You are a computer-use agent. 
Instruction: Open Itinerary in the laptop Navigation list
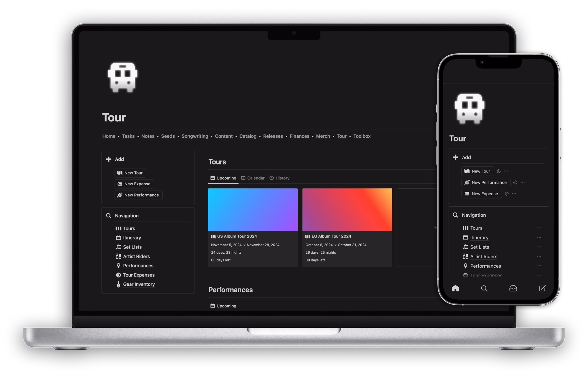coord(128,237)
